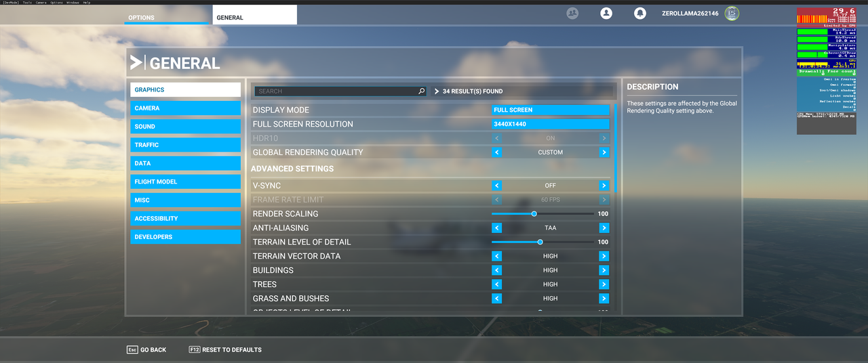Open the Developers category
Viewport: 868px width, 363px height.
(185, 236)
